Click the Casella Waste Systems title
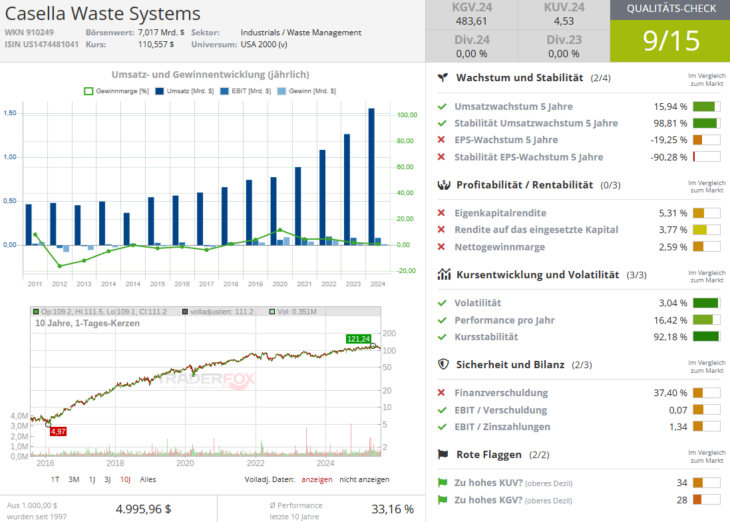The image size is (730, 522). pyautogui.click(x=102, y=14)
